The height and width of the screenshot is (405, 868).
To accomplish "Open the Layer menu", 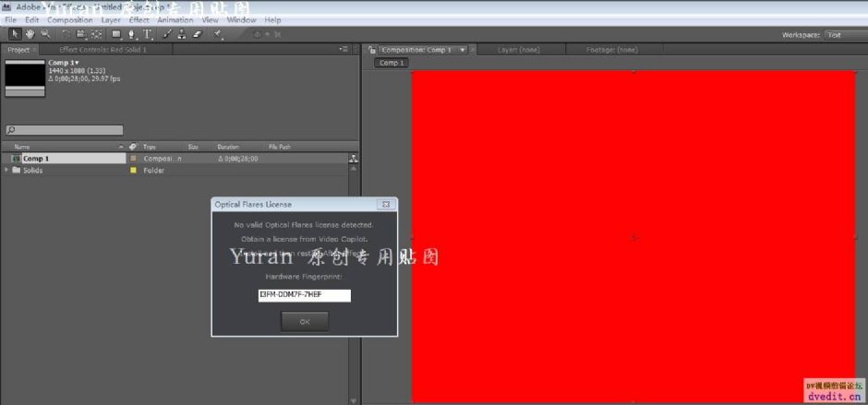I will click(x=111, y=20).
